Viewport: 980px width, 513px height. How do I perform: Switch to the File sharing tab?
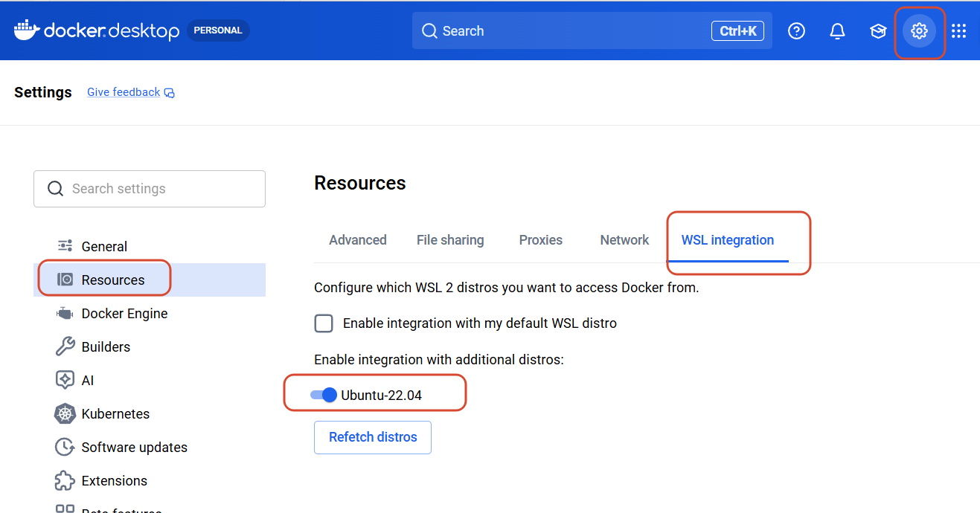pyautogui.click(x=450, y=240)
